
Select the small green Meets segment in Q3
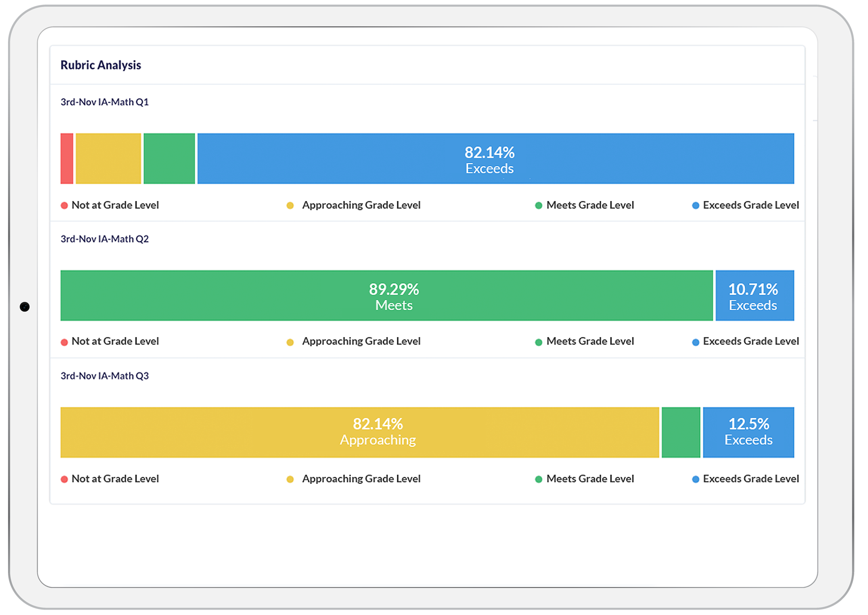coord(681,432)
